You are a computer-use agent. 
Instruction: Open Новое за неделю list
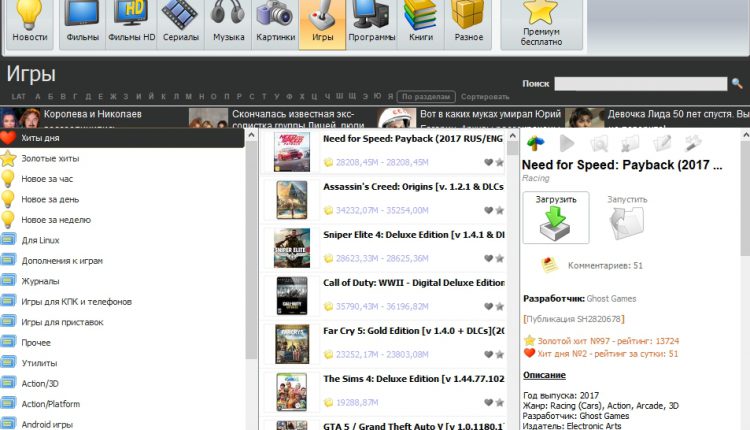[55, 220]
